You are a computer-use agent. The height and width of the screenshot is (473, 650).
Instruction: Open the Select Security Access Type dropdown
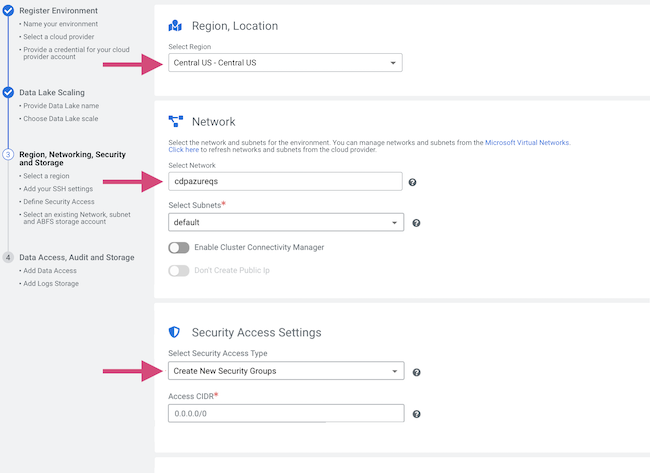285,371
